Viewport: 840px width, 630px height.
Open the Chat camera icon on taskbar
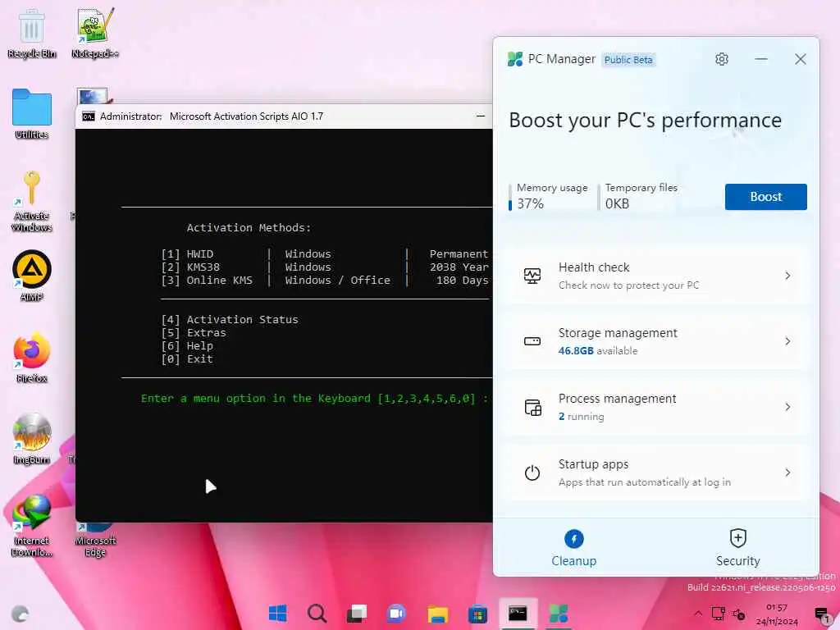[x=396, y=614]
